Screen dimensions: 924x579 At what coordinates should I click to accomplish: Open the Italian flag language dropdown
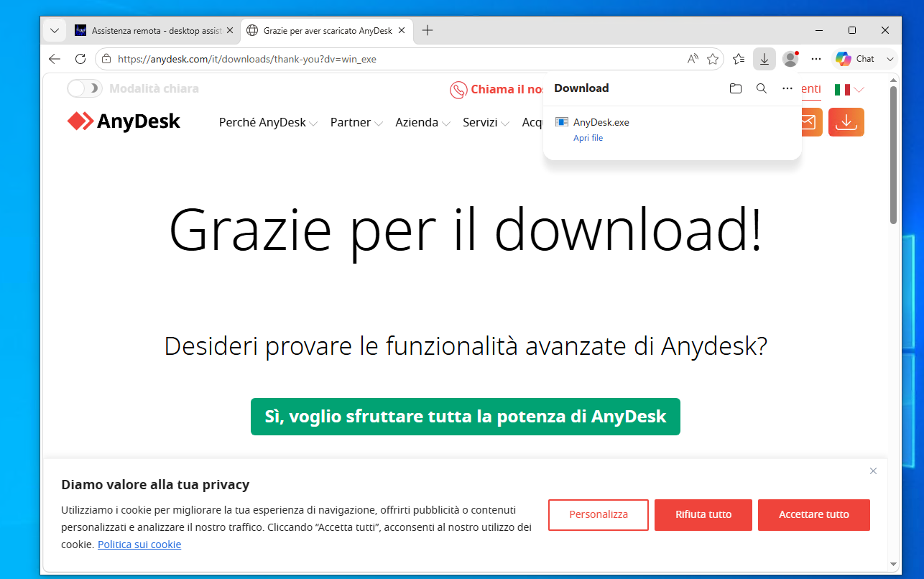(x=849, y=90)
